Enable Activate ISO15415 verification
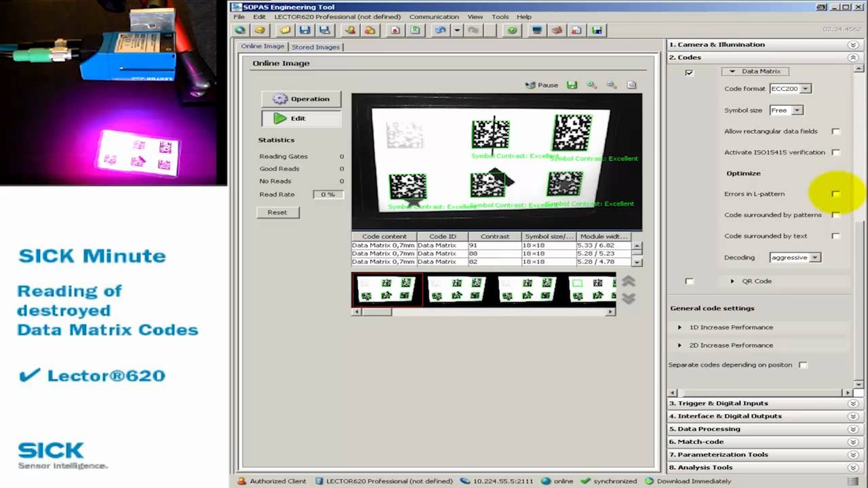Viewport: 868px width, 488px height. pos(835,152)
